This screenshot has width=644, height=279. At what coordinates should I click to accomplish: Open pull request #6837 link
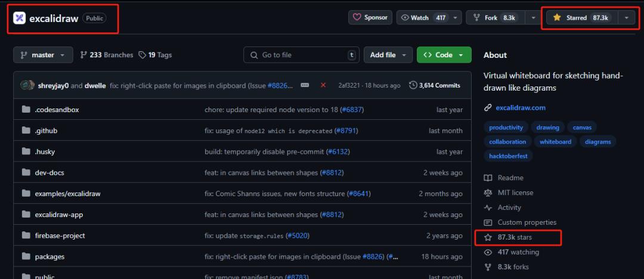(x=351, y=110)
